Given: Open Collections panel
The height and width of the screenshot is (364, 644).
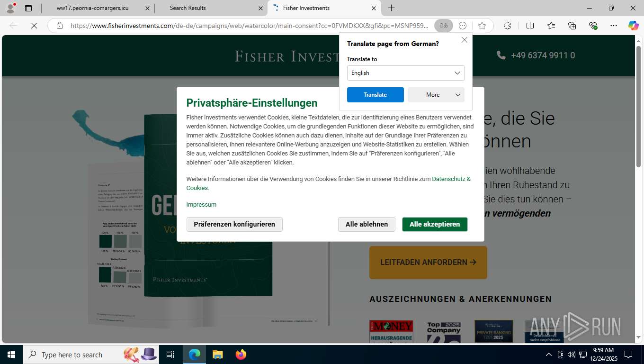Looking at the screenshot, I should [x=572, y=26].
